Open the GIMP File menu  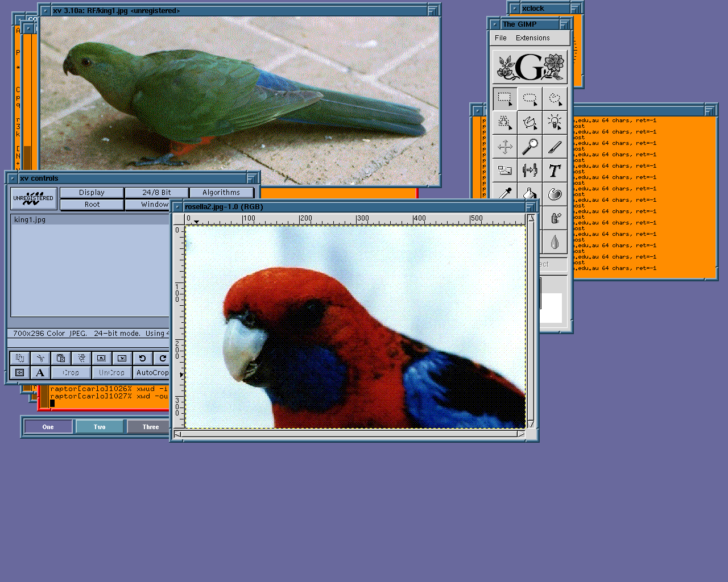(500, 38)
